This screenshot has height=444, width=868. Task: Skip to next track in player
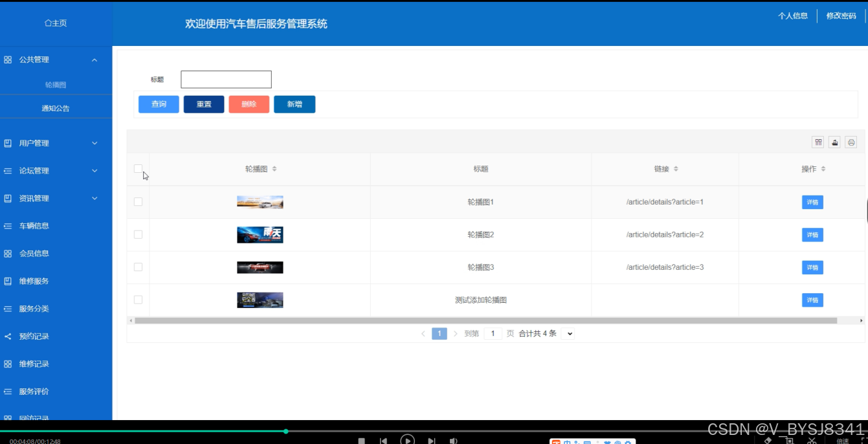431,441
